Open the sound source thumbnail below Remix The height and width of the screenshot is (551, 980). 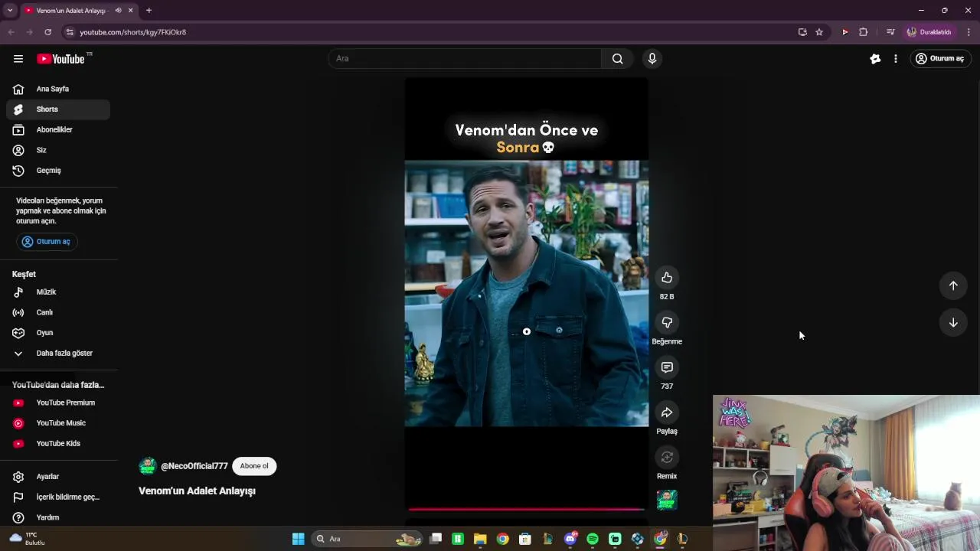click(667, 500)
